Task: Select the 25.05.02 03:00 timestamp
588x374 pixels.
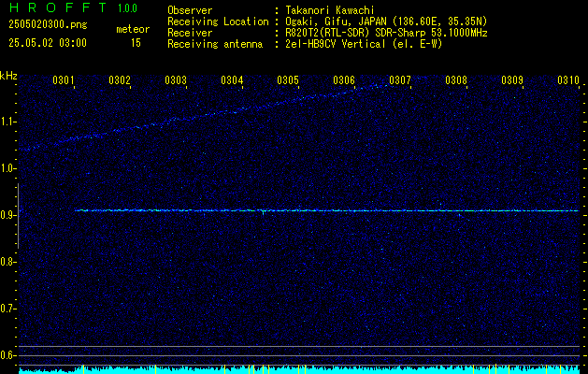Action: 48,43
